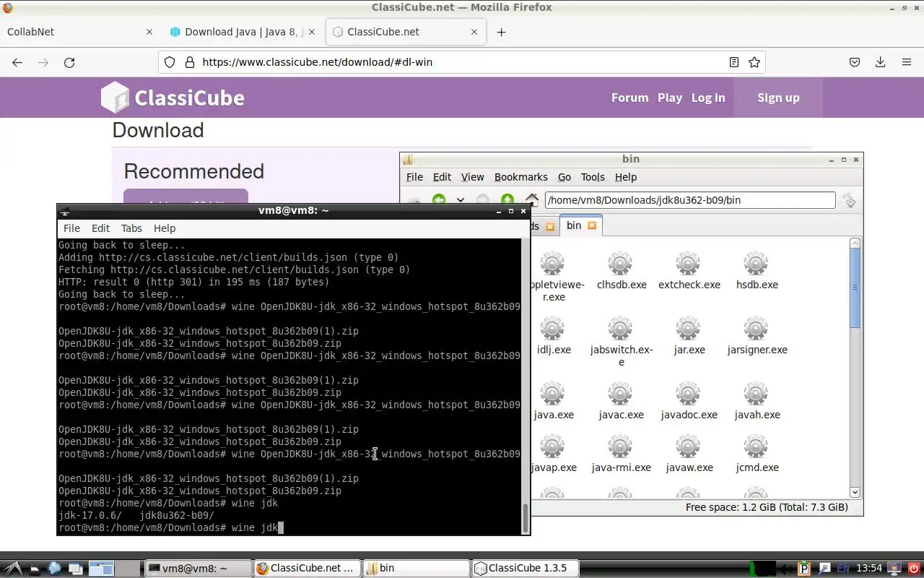Image resolution: width=924 pixels, height=578 pixels.
Task: Go to home folder in file manager
Action: point(532,200)
